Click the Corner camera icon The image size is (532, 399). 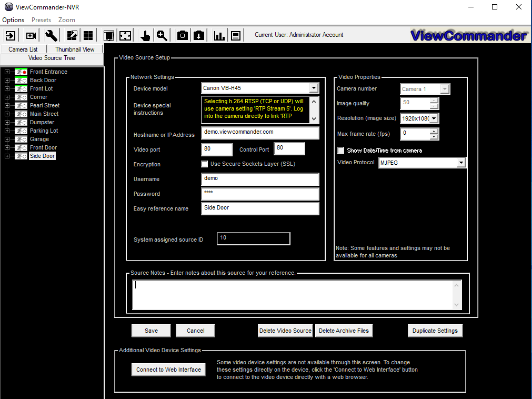(x=21, y=97)
